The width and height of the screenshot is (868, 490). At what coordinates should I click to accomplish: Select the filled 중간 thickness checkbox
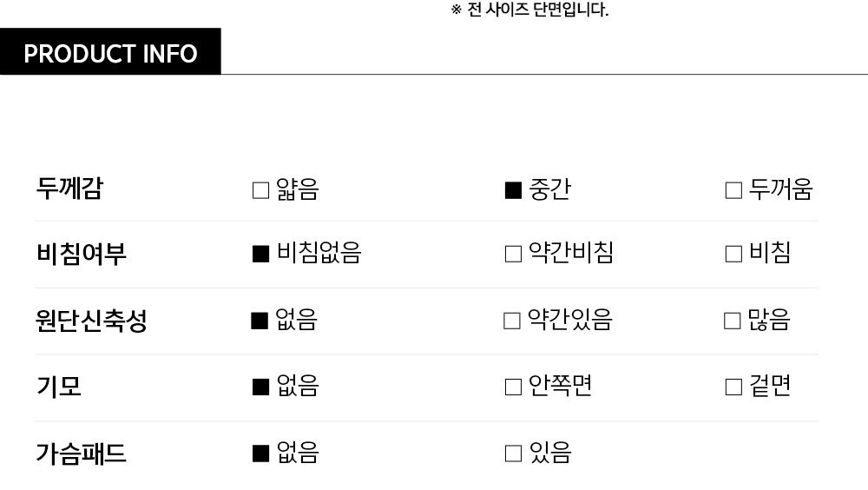513,190
